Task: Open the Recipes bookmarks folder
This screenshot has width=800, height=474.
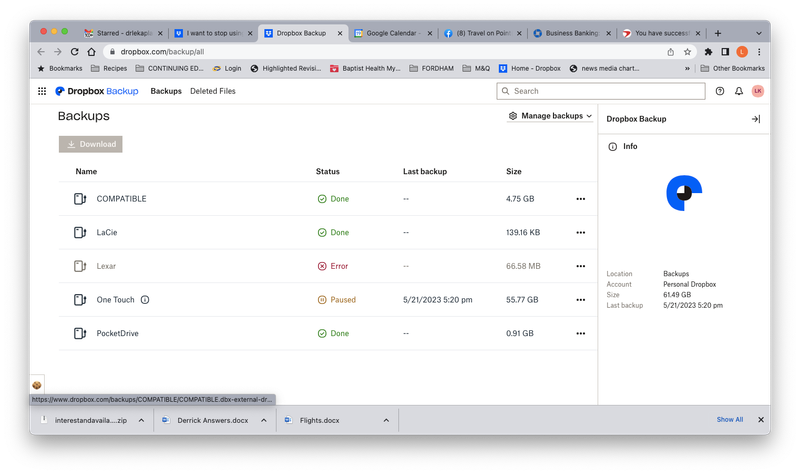Action: point(109,68)
